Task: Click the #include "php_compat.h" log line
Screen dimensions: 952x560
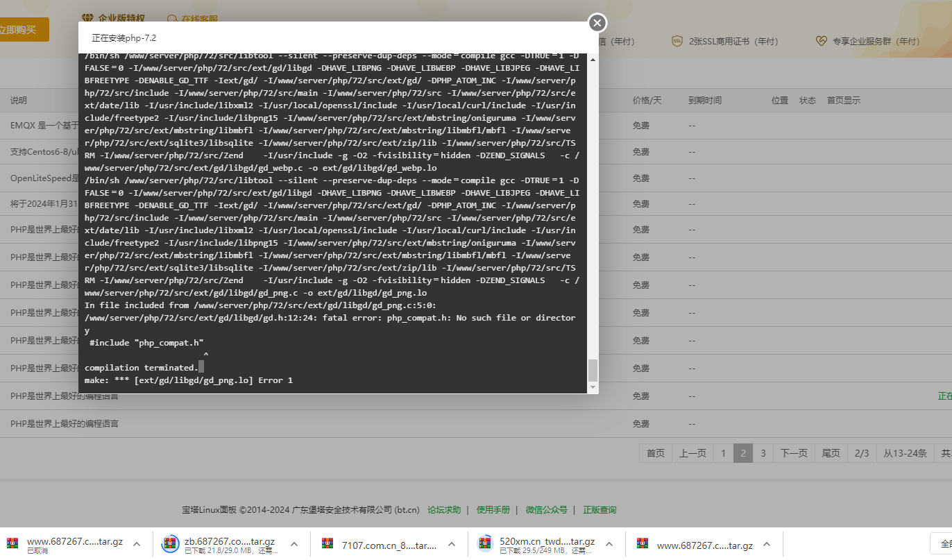Action: [146, 343]
